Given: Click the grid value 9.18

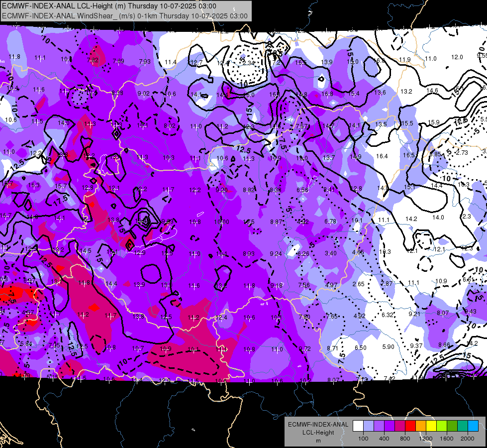Looking at the screenshot, I should 277,285.
